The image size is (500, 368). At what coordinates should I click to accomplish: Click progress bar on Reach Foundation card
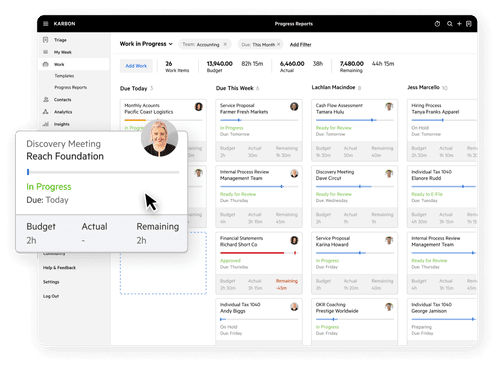pos(103,172)
